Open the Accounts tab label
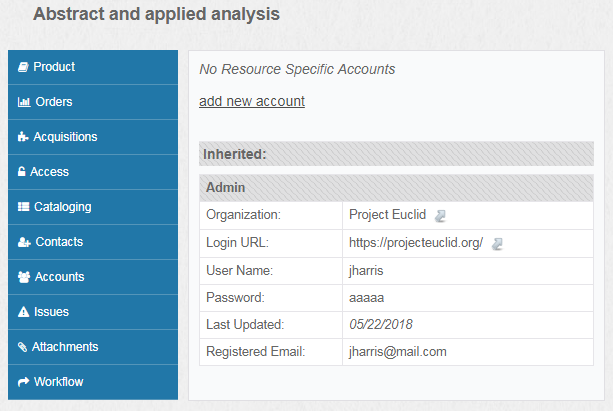Screen dimensions: 613x411 click(59, 277)
